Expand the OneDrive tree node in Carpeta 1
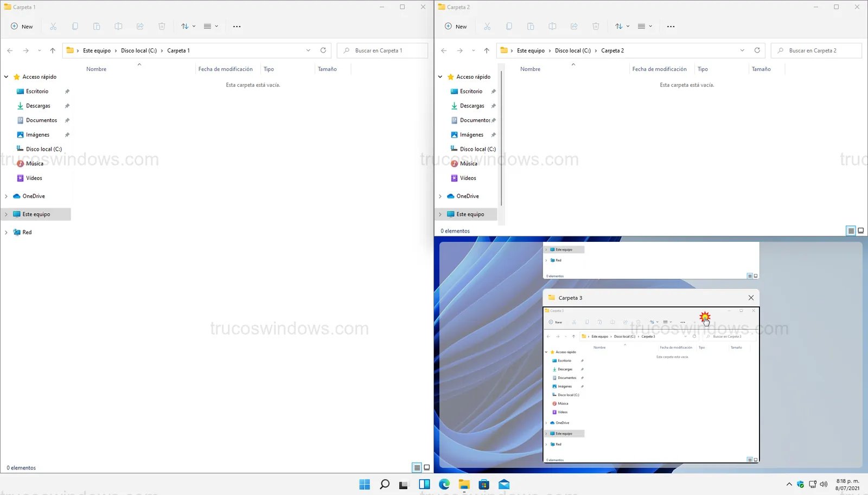The width and height of the screenshot is (868, 495). pos(6,196)
